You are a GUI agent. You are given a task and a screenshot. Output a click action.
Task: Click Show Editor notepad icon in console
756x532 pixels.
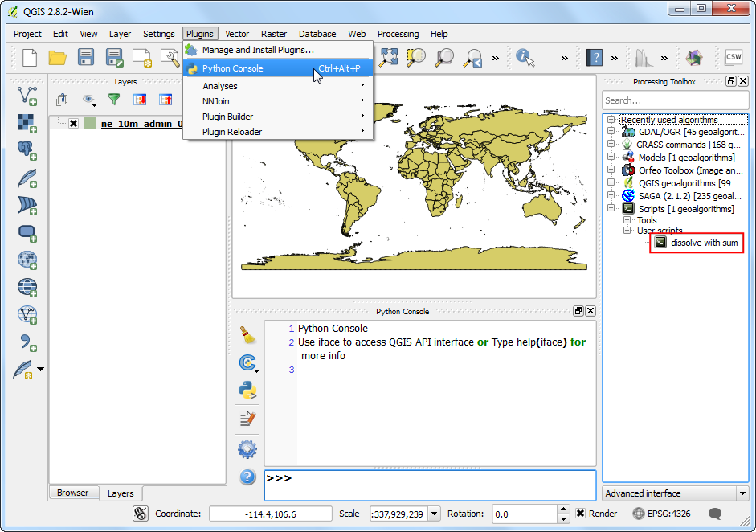247,419
